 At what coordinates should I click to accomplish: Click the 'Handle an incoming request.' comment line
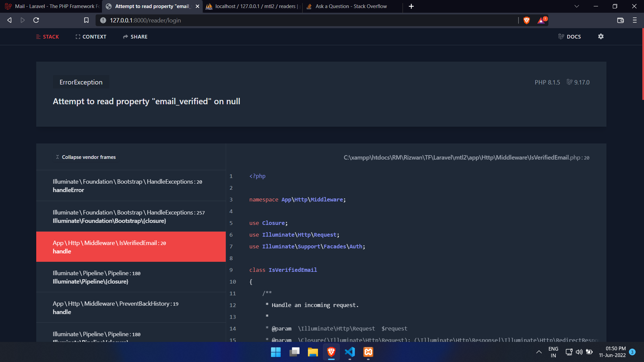(x=312, y=305)
